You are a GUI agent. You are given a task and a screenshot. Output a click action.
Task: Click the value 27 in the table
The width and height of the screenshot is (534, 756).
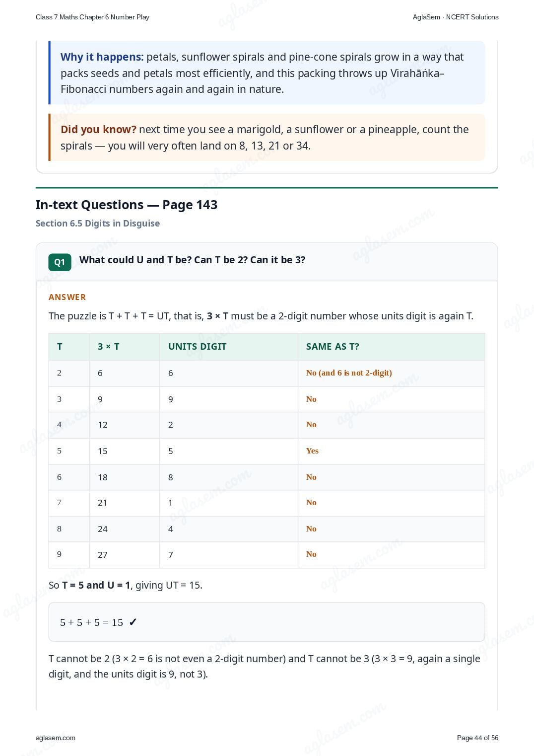pyautogui.click(x=103, y=555)
